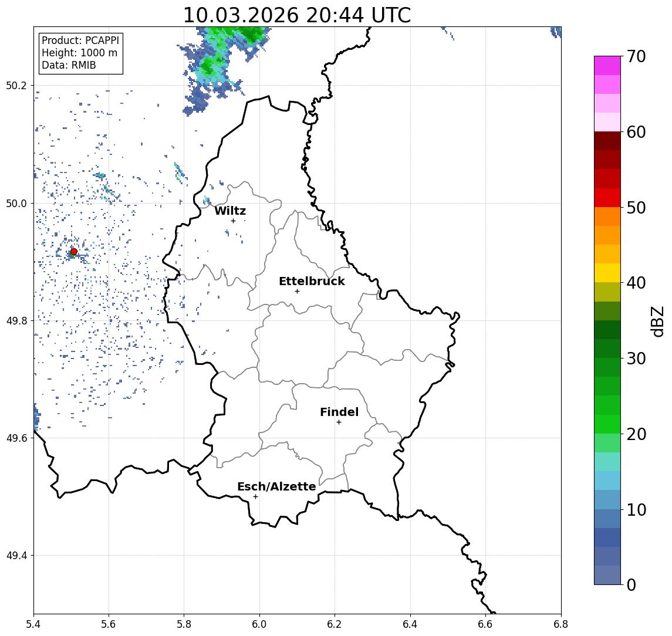Viewport: 672px width, 636px height.
Task: Click longitude axis label 6.0
Action: click(x=260, y=624)
